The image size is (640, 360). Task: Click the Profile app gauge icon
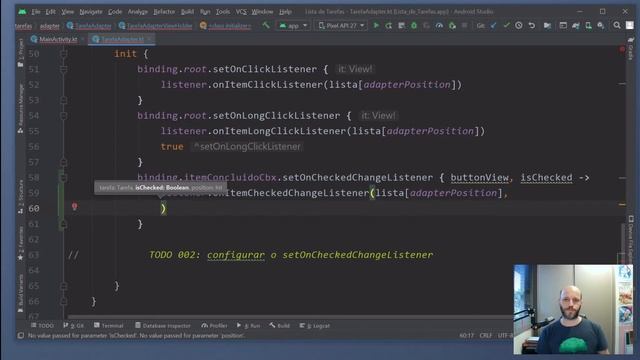(439, 26)
